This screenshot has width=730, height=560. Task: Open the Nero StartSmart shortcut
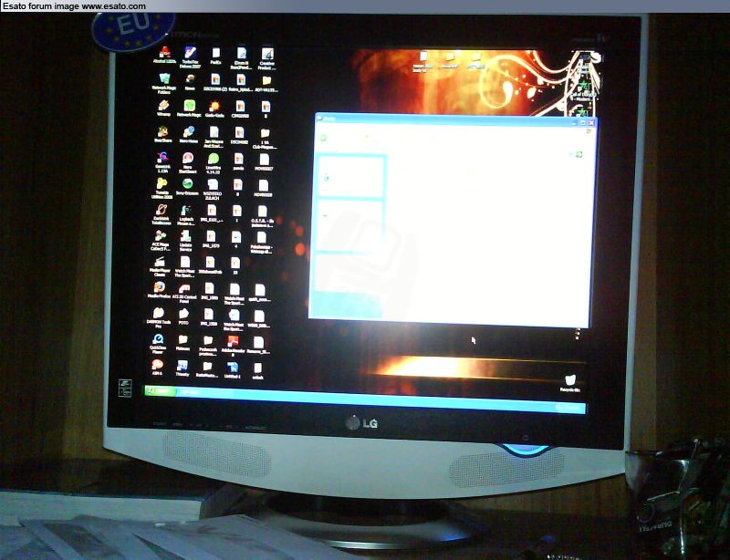coord(188,162)
